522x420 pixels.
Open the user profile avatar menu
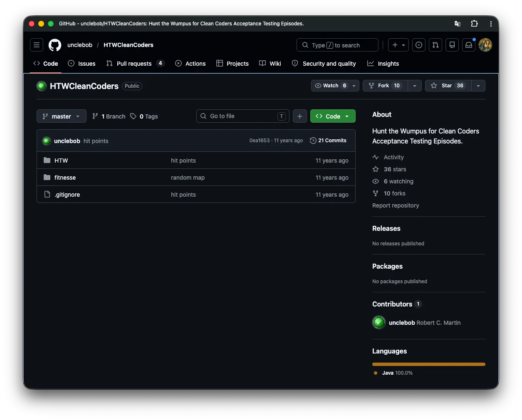pyautogui.click(x=485, y=45)
